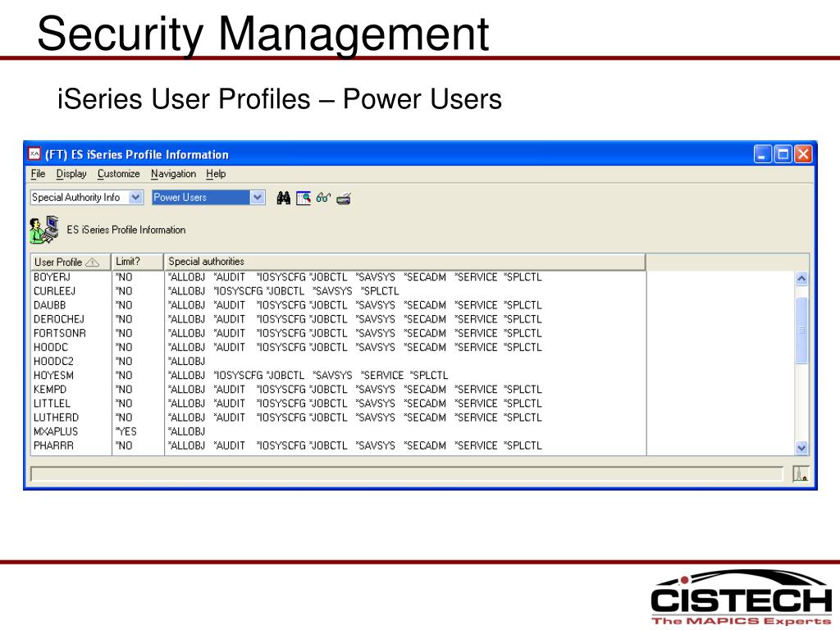Viewport: 840px width, 630px height.
Task: Select the KEMPD user profile row
Action: (x=339, y=389)
